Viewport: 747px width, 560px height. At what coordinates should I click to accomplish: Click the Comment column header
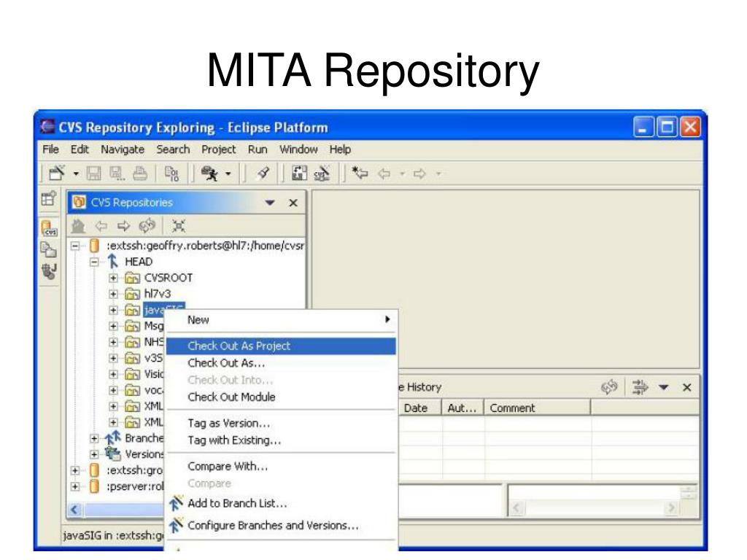(538, 408)
